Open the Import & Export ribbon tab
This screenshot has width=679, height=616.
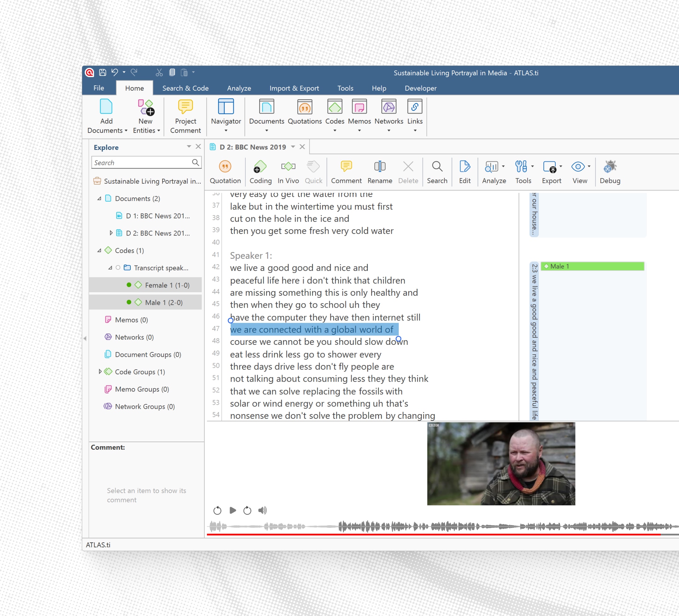point(294,88)
